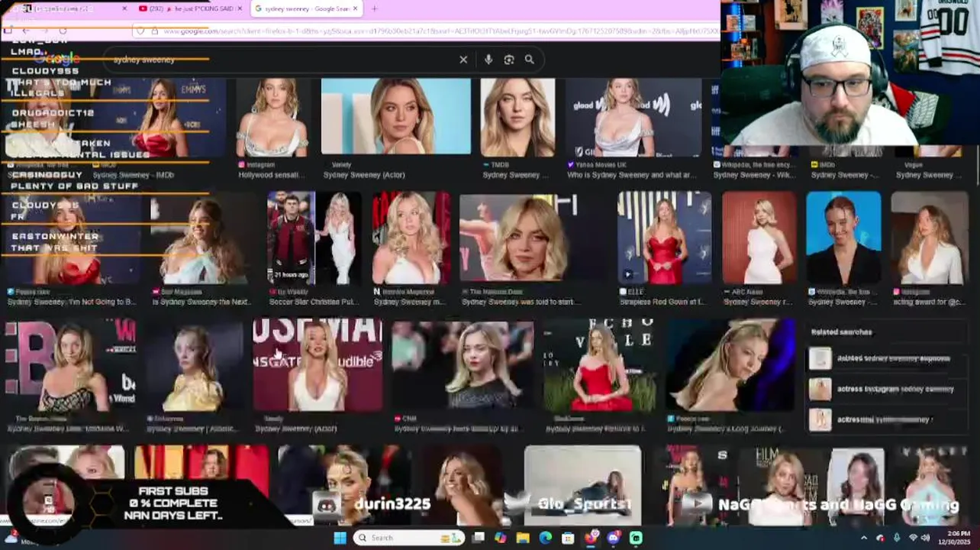This screenshot has width=980, height=550.
Task: Go to Google home via the logo
Action: (x=58, y=59)
